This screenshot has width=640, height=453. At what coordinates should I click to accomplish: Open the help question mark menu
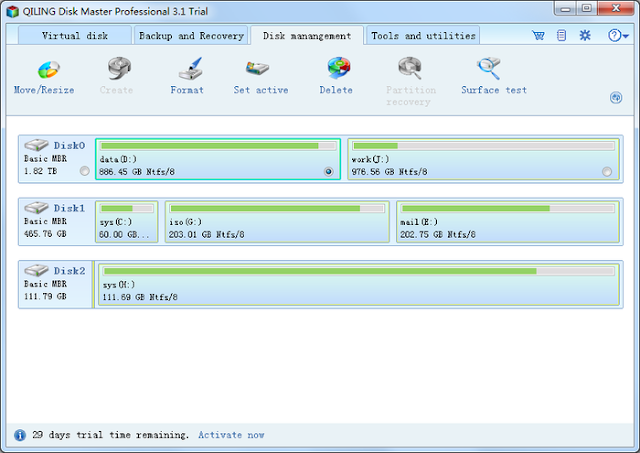click(x=618, y=36)
